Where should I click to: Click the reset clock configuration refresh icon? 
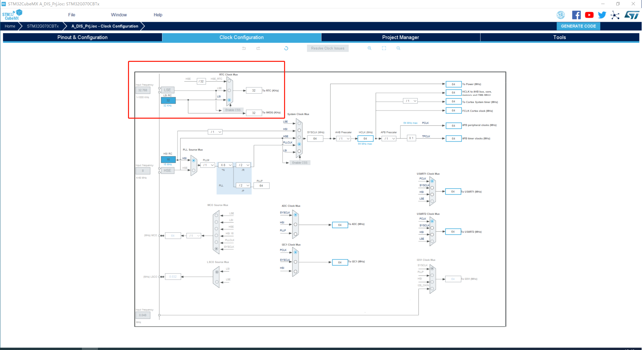tap(286, 48)
